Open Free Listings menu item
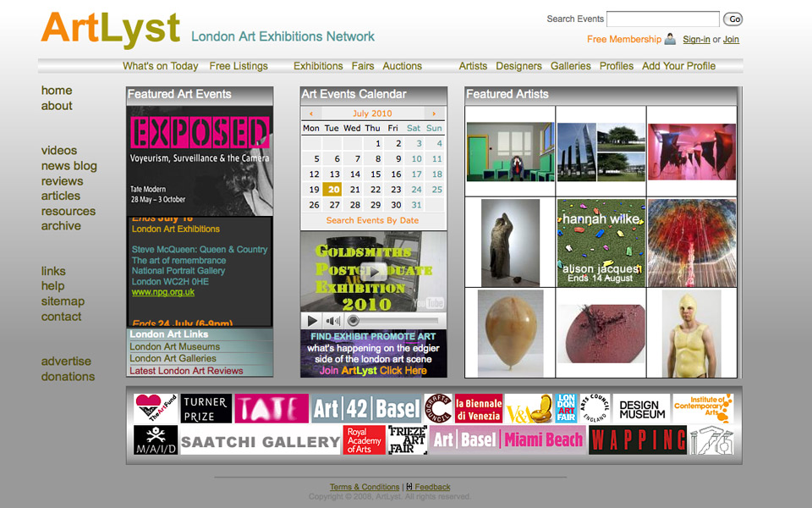The image size is (812, 508). [239, 66]
